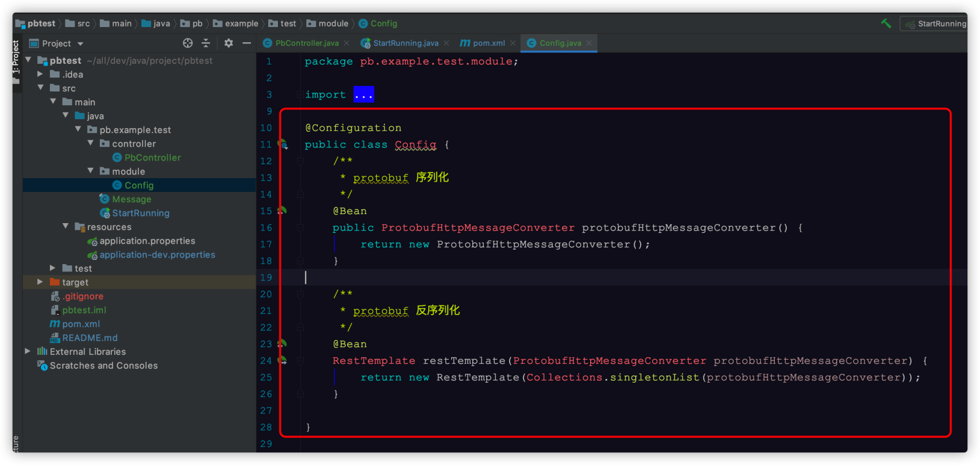Switch to the PbController.java tab

307,43
